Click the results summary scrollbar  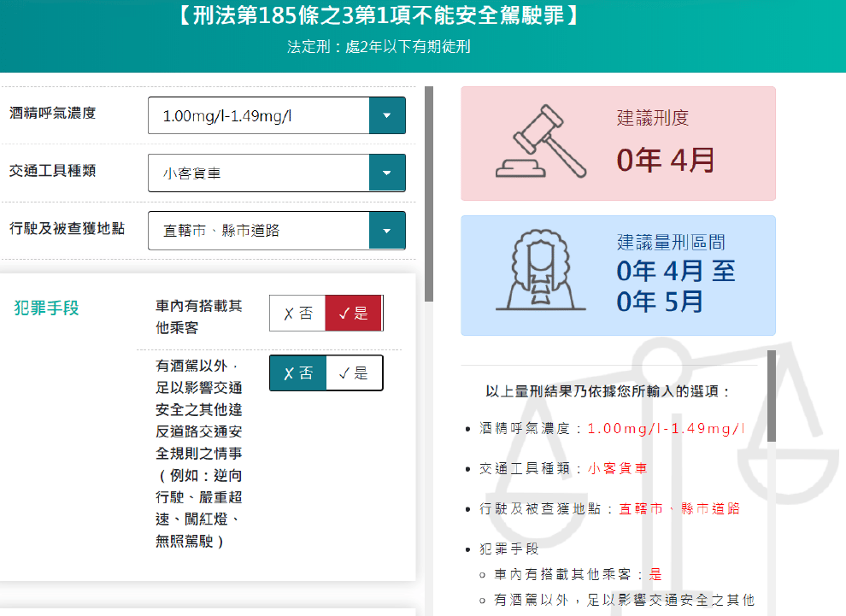pyautogui.click(x=772, y=396)
